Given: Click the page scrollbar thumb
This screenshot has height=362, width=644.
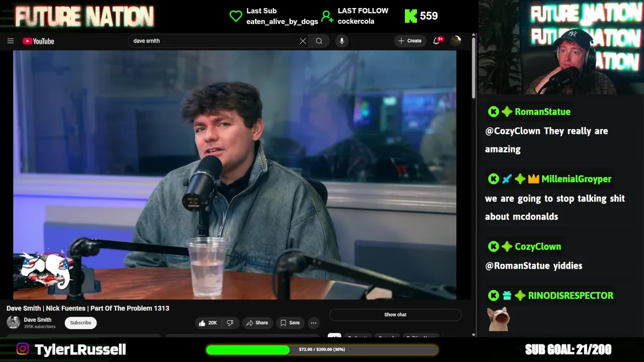Looking at the screenshot, I should pyautogui.click(x=473, y=68).
